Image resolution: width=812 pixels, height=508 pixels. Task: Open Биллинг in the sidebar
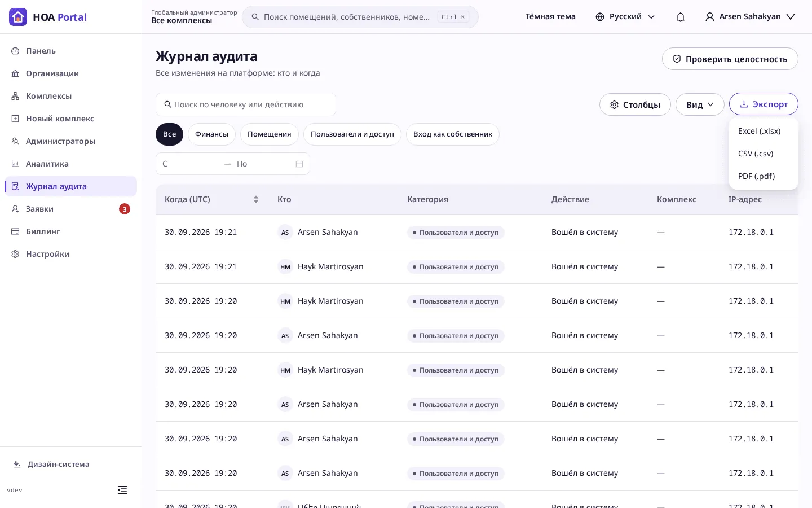point(70,231)
